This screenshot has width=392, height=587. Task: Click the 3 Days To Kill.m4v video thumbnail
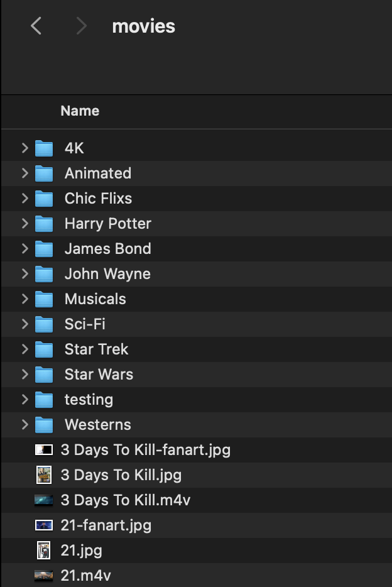click(44, 500)
